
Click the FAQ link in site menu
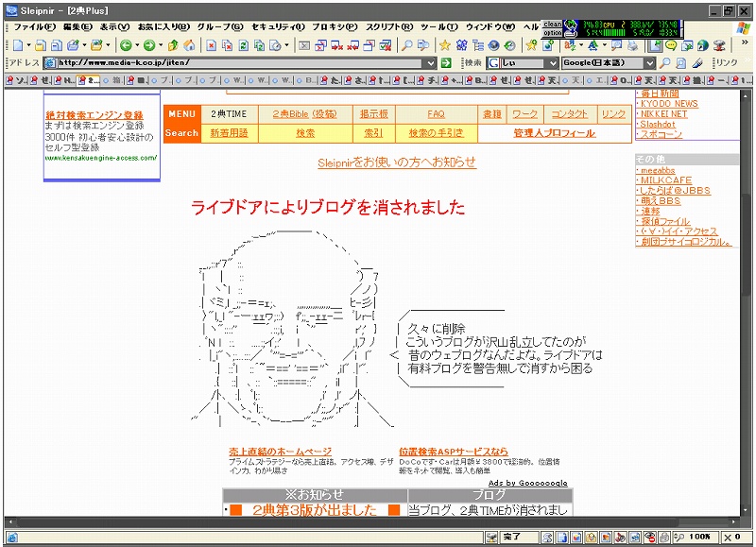click(x=436, y=114)
